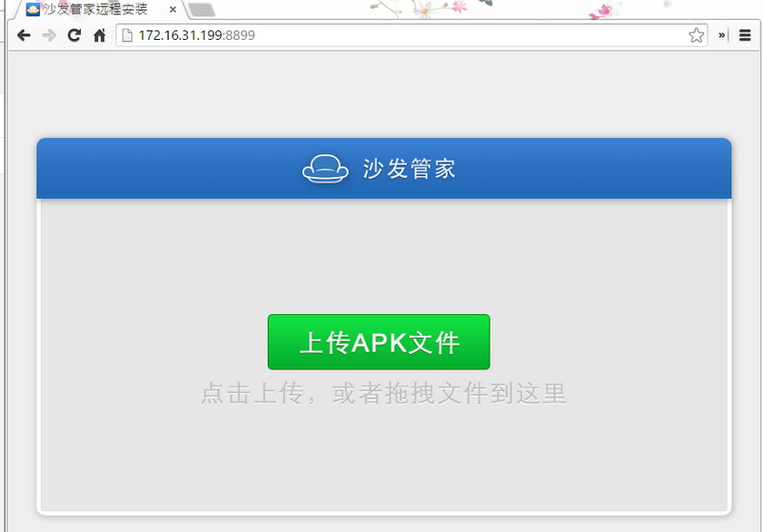The height and width of the screenshot is (532, 762).
Task: Focus the address bar showing 172.16.31.199:8899
Action: click(x=411, y=35)
